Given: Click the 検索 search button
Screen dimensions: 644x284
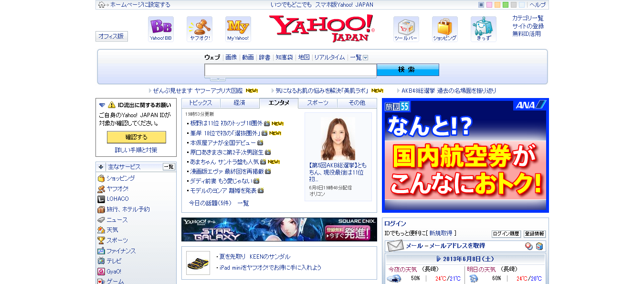Looking at the screenshot, I should 408,70.
